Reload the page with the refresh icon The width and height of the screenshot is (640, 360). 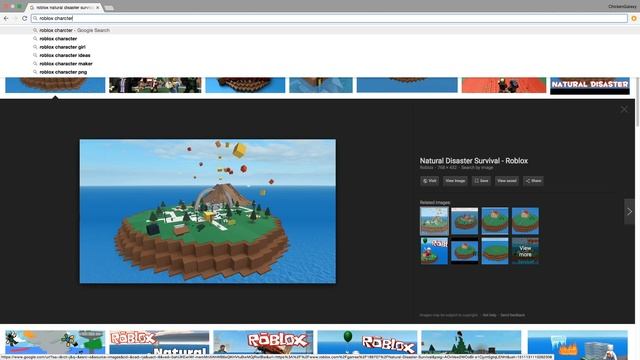tap(24, 18)
